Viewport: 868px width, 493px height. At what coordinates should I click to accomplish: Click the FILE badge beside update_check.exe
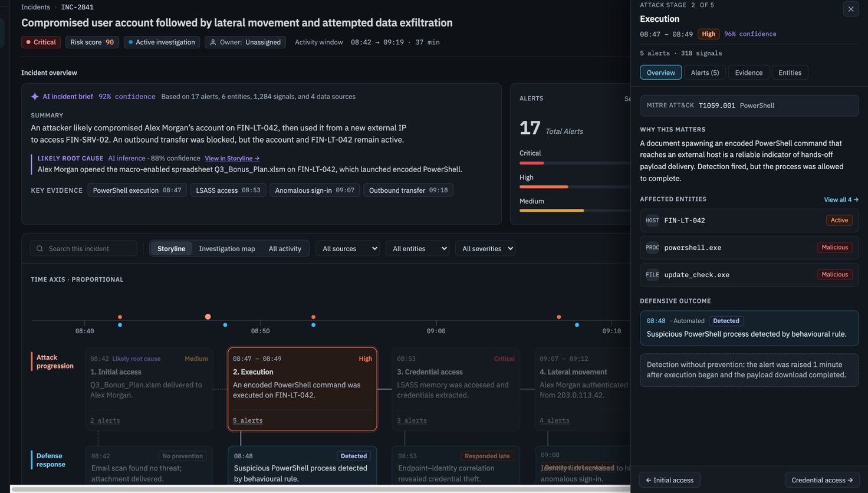[x=652, y=275]
